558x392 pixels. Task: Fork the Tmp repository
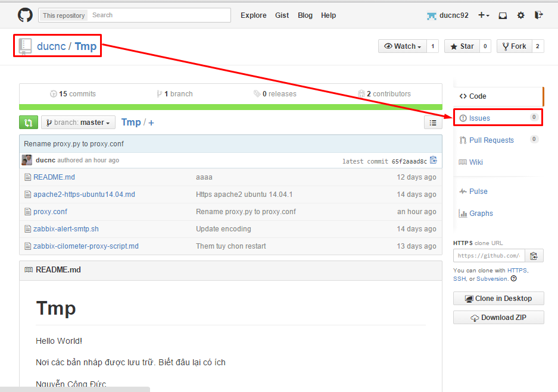click(514, 46)
